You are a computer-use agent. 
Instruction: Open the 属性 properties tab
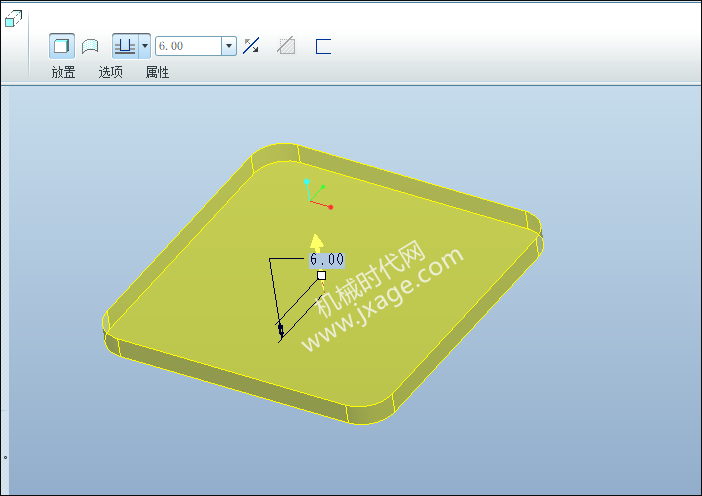click(x=157, y=72)
